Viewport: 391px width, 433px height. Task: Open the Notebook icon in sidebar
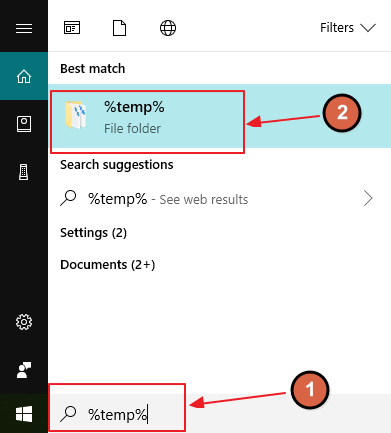click(x=24, y=124)
